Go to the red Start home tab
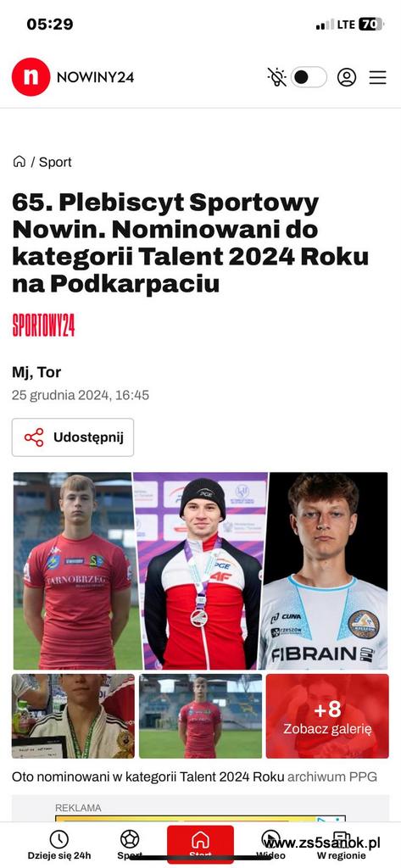Viewport: 401px width, 868px height. (x=200, y=844)
